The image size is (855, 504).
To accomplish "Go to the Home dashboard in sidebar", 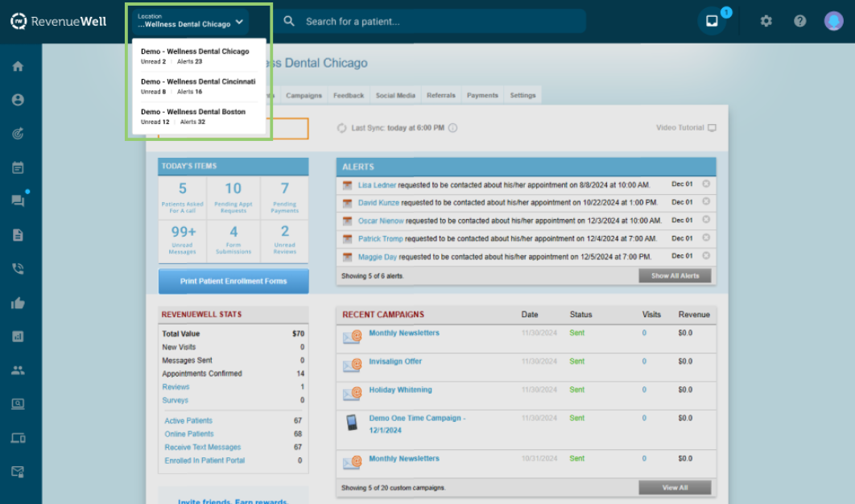I will tap(18, 67).
